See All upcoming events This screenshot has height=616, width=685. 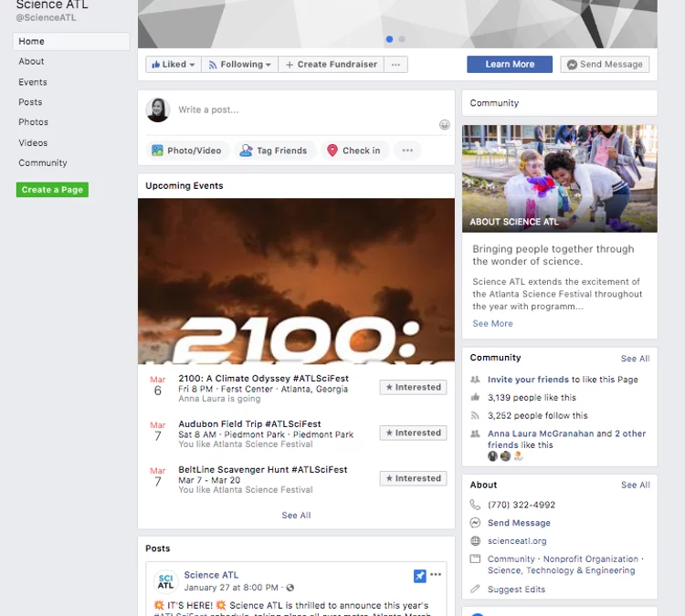[296, 515]
